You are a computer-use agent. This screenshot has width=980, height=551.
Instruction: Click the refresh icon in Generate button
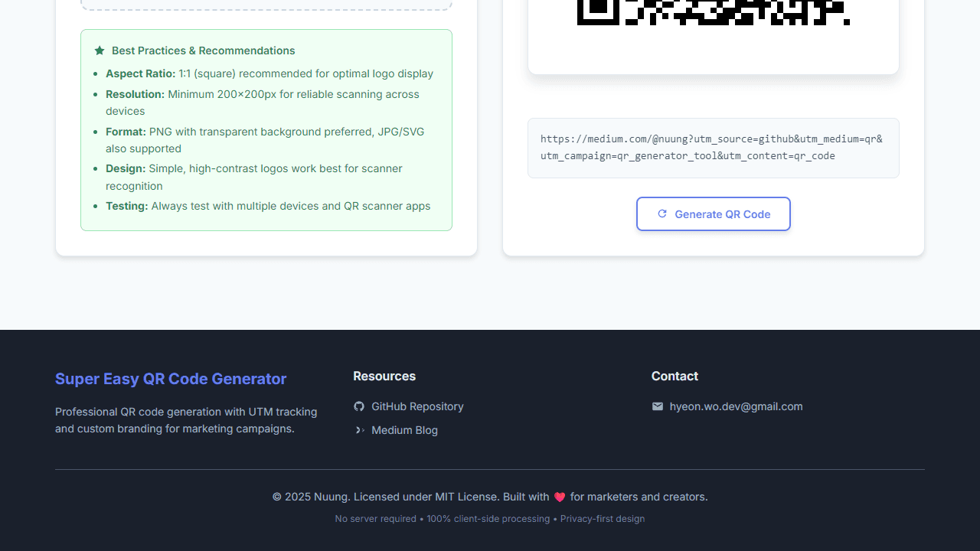[662, 214]
